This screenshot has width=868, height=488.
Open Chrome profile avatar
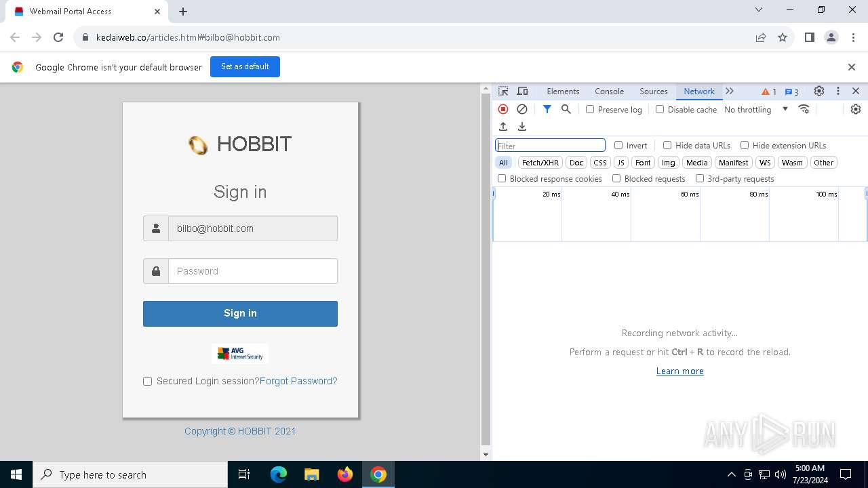point(831,37)
